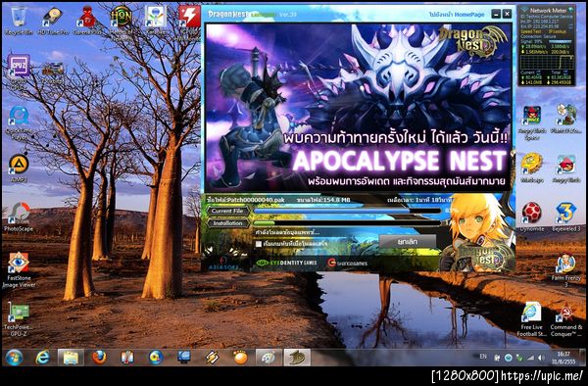Open the Windows Start menu orb

tap(14, 358)
